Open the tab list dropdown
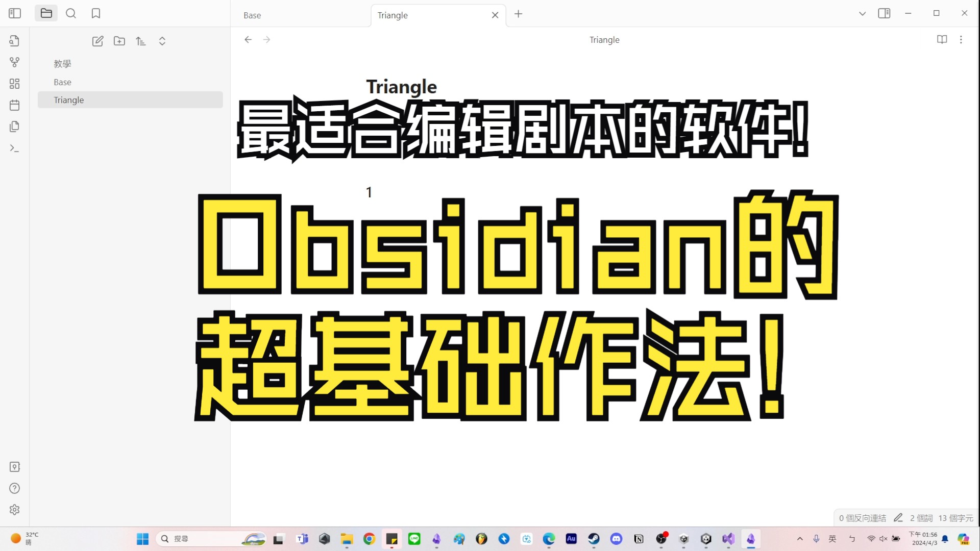The image size is (980, 551). (862, 14)
